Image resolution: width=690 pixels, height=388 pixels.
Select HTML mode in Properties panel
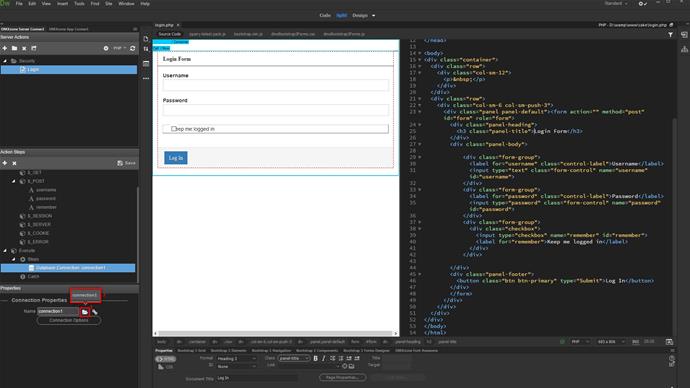coord(165,359)
